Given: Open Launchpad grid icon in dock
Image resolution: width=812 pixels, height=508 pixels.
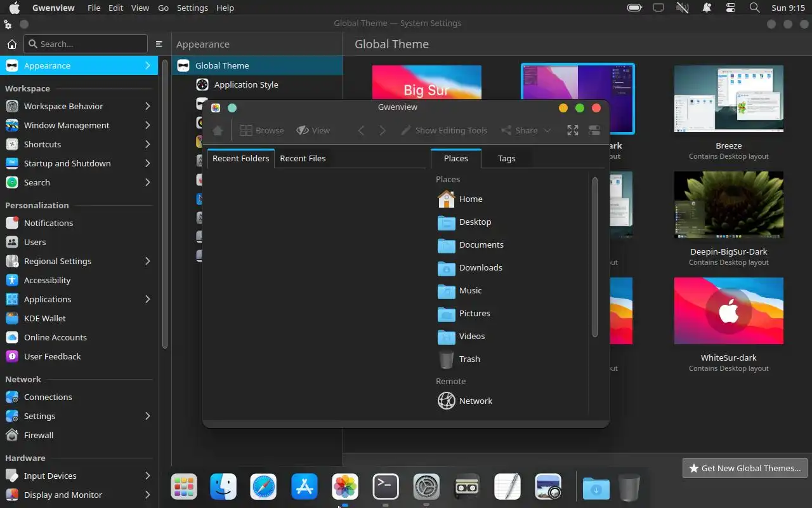Looking at the screenshot, I should 184,487.
